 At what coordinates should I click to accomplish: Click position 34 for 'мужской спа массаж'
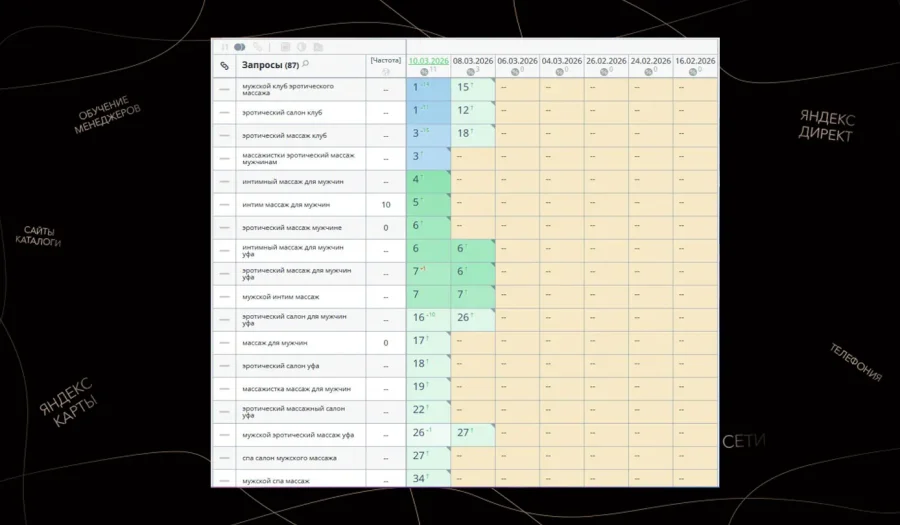(419, 479)
